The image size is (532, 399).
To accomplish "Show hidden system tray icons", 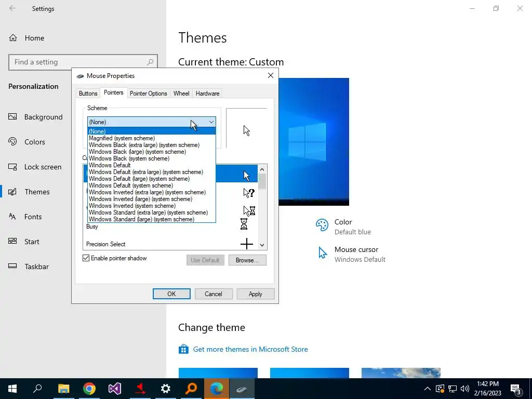I will click(428, 389).
